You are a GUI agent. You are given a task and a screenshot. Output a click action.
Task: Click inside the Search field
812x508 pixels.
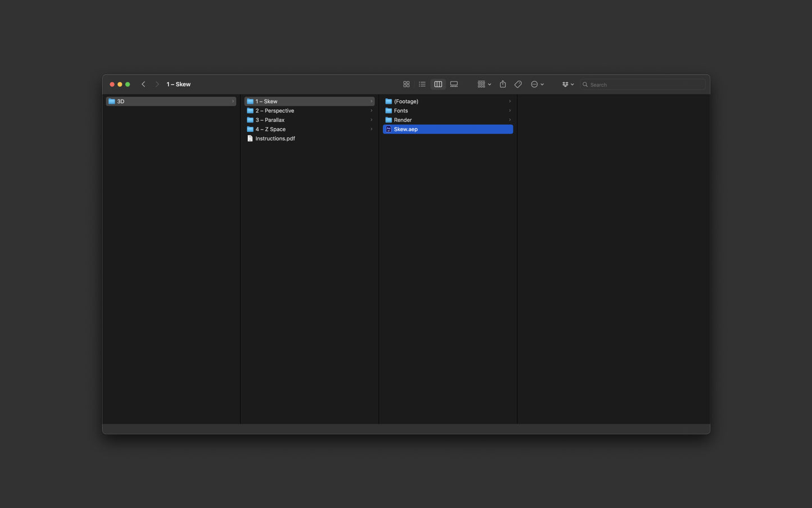[643, 84]
